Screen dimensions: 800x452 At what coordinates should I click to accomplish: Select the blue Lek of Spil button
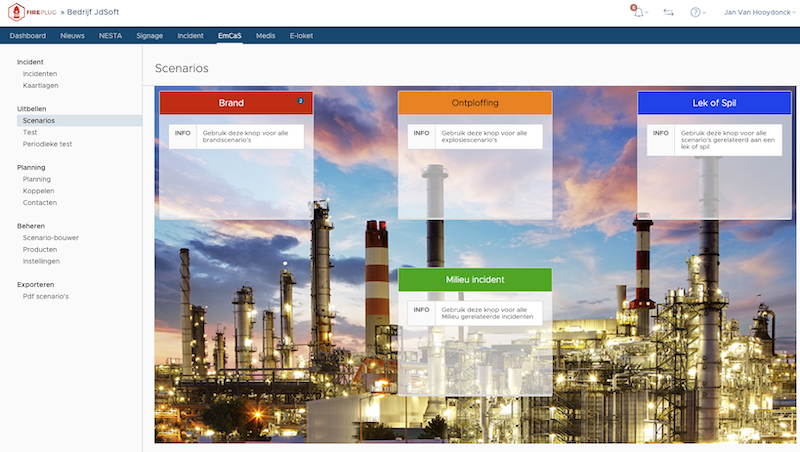click(x=714, y=103)
